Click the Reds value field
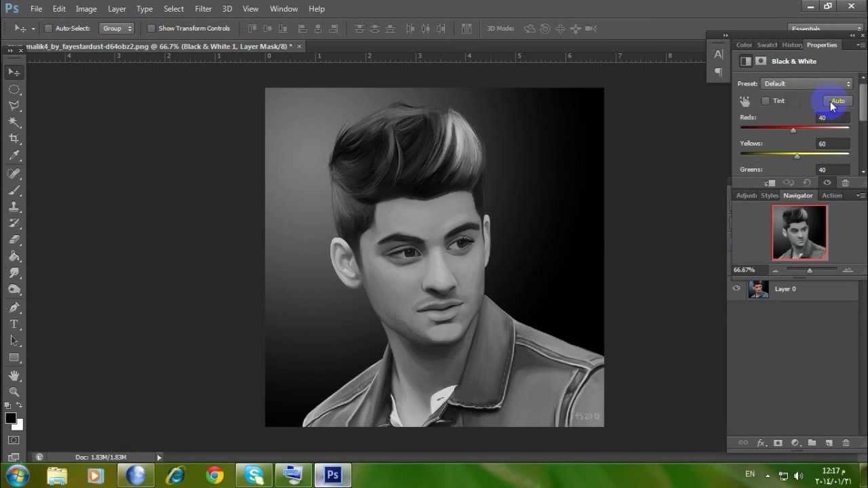The width and height of the screenshot is (868, 488). pos(832,118)
